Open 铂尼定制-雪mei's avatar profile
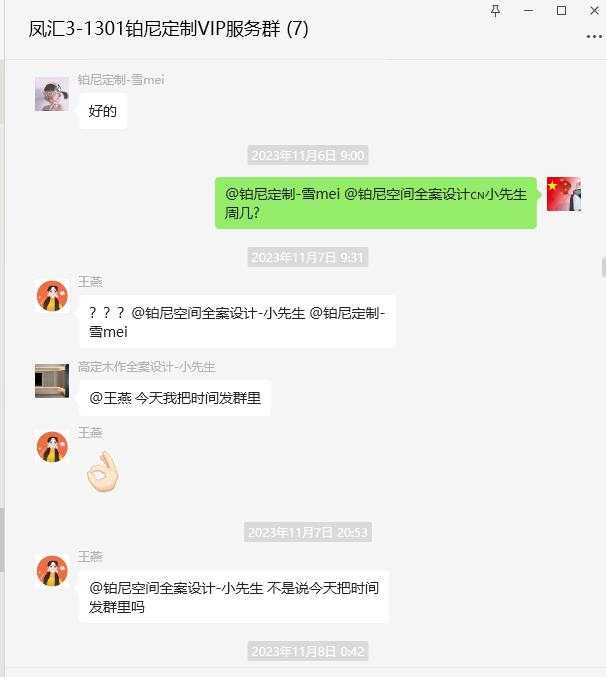The height and width of the screenshot is (677, 606). (52, 94)
